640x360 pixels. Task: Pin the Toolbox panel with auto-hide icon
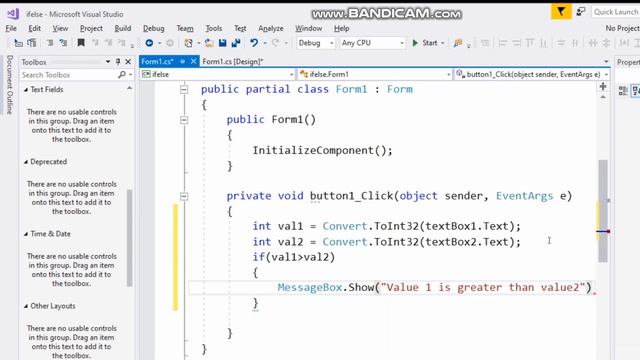coord(118,62)
